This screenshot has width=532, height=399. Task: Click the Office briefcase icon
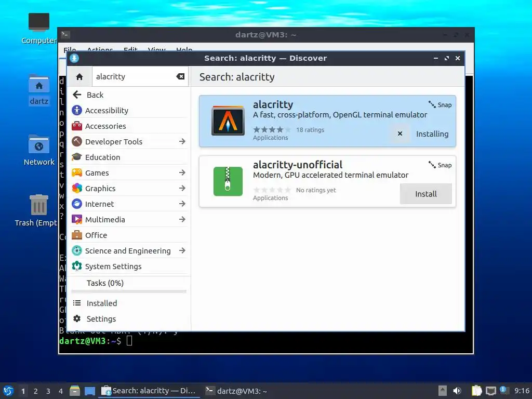pos(77,235)
